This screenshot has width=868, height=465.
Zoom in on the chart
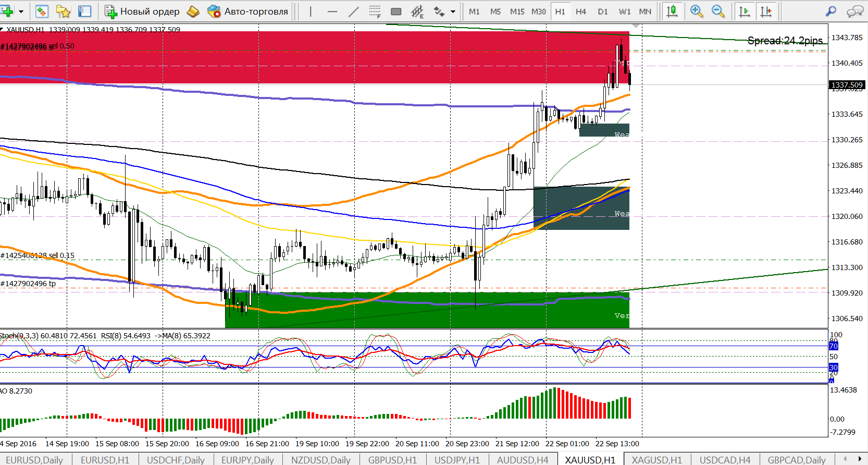pos(696,11)
